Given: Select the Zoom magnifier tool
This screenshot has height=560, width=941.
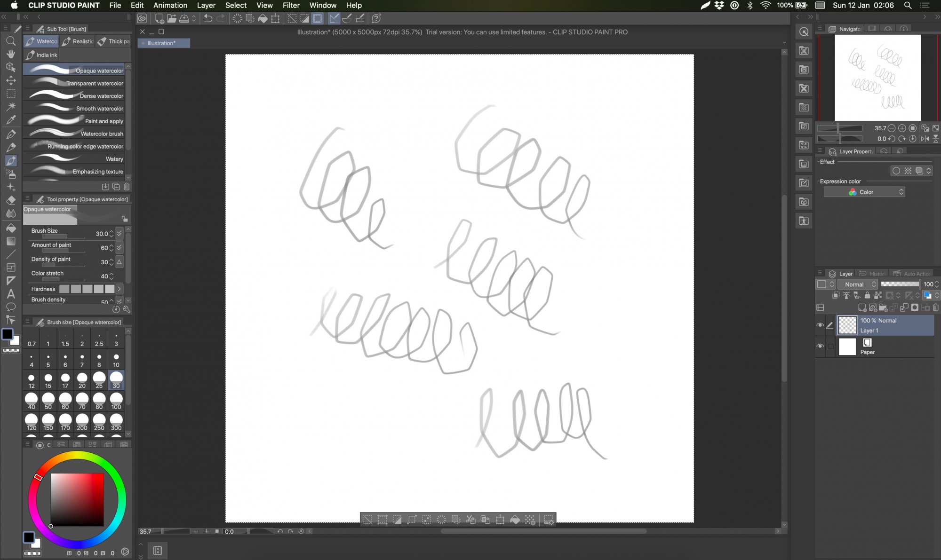Looking at the screenshot, I should [11, 41].
